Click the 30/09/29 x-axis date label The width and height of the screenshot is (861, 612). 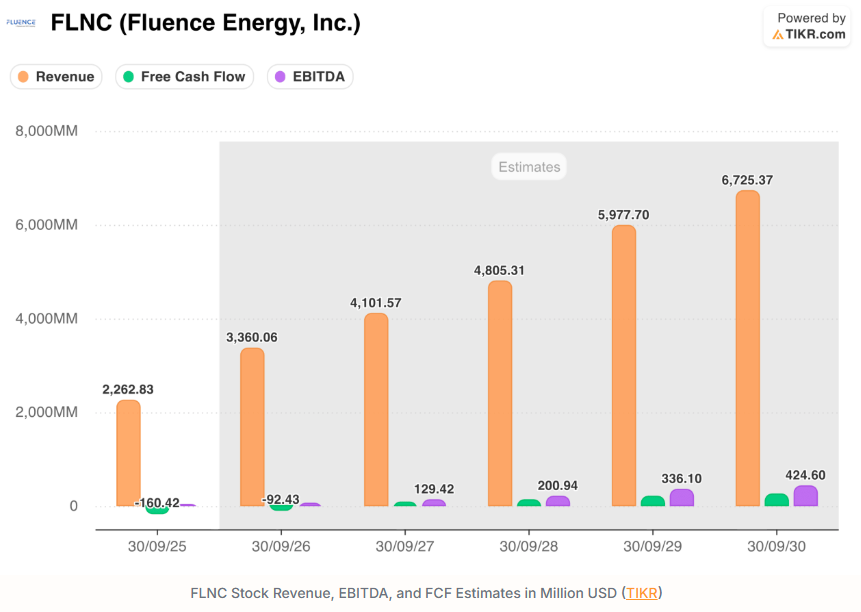(652, 547)
